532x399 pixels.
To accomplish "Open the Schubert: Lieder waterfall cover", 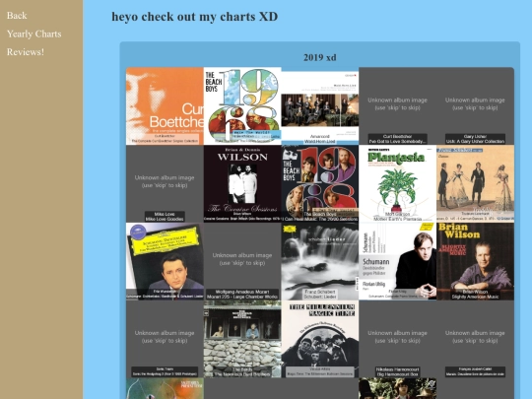I will (320, 261).
